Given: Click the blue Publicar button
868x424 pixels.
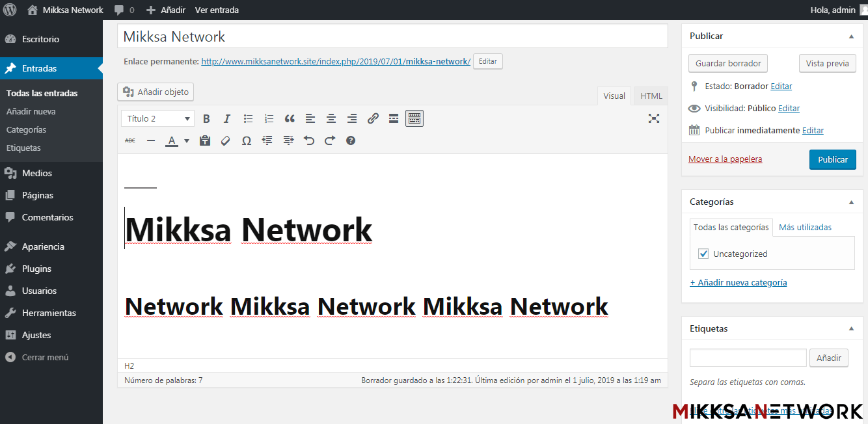Looking at the screenshot, I should click(832, 159).
